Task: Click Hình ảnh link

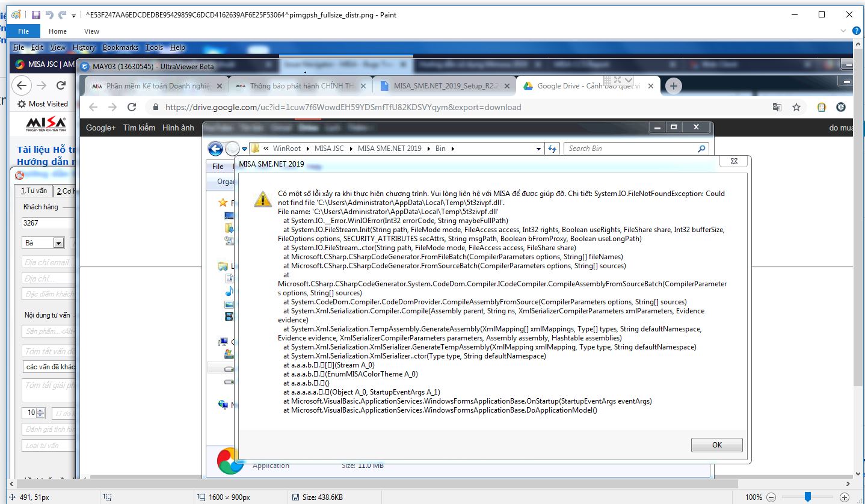Action: [x=178, y=128]
